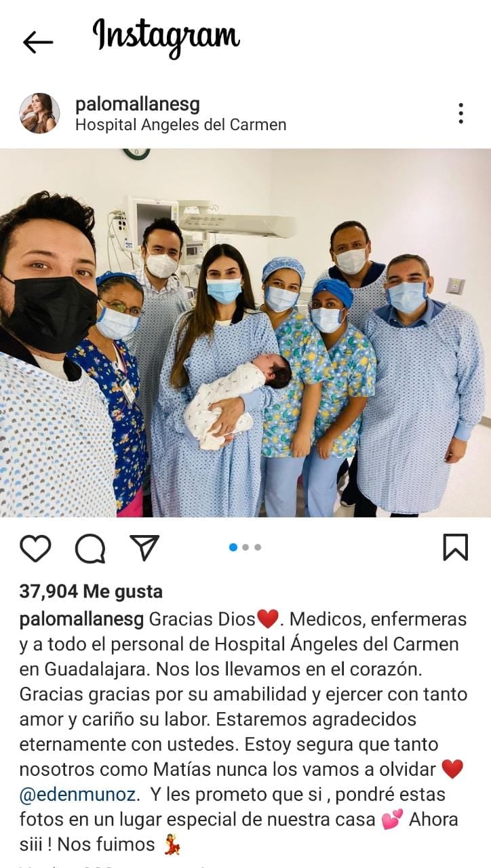The height and width of the screenshot is (868, 491).
Task: Open the three-dot post options menu
Action: [x=460, y=113]
